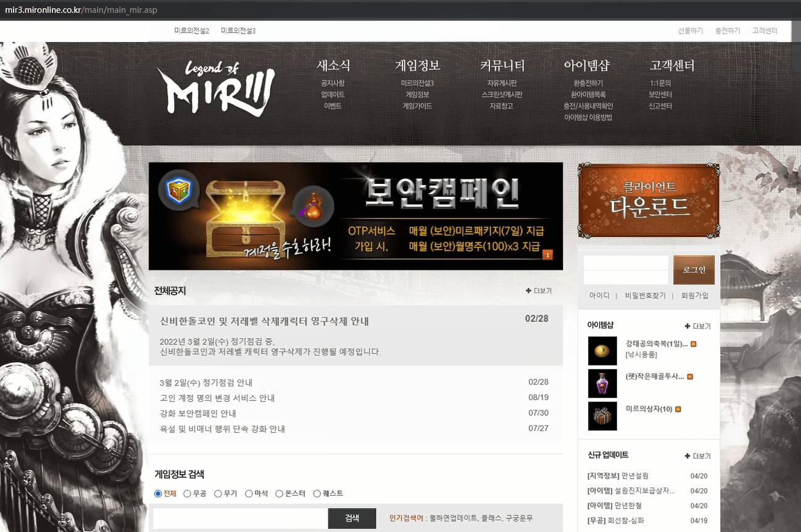Click the N badge beside 미르의상자(10)
This screenshot has width=801, height=532.
click(x=678, y=409)
